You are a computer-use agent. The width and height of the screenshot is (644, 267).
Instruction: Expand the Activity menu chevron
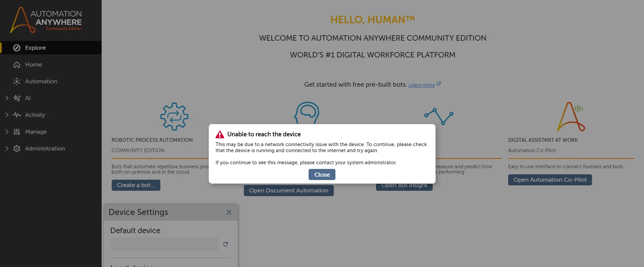pyautogui.click(x=7, y=115)
